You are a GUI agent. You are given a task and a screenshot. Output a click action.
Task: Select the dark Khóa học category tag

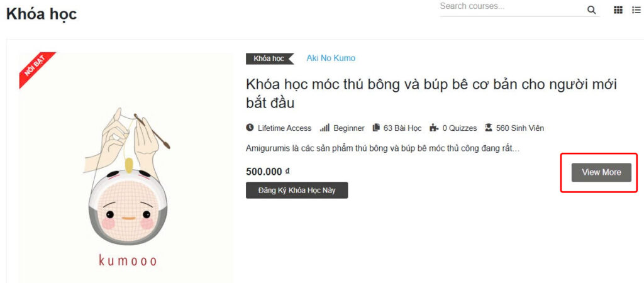pyautogui.click(x=269, y=58)
